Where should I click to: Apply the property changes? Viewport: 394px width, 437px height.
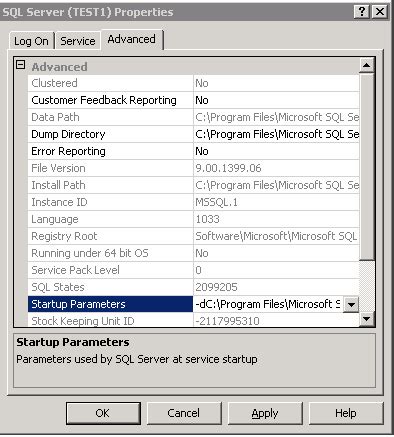pos(265,413)
